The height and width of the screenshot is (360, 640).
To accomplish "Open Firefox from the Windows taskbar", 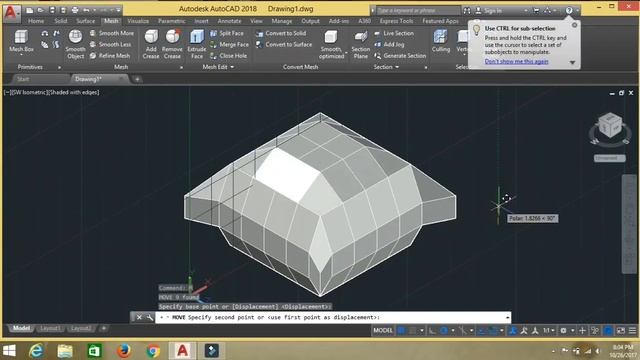I will point(124,350).
